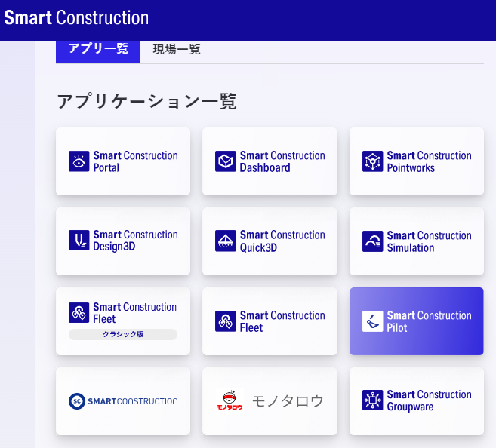The image size is (496, 448).
Task: Open the Smart Construction Simulation card label
Action: pos(429,241)
